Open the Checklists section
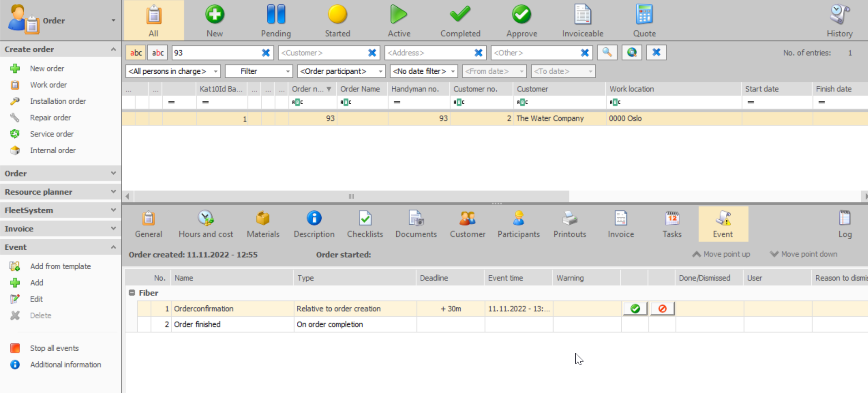The image size is (868, 393). (x=365, y=224)
